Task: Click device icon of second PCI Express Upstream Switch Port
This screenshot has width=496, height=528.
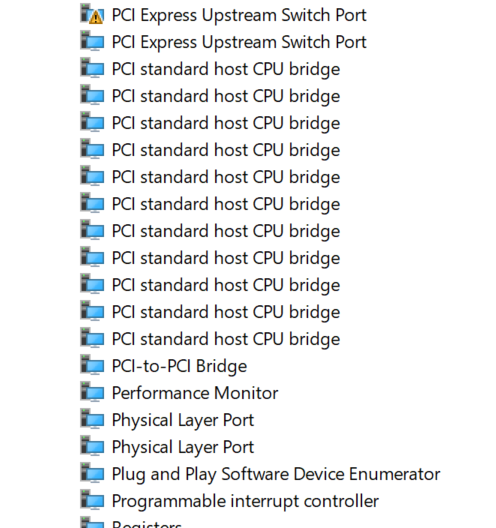Action: (92, 41)
